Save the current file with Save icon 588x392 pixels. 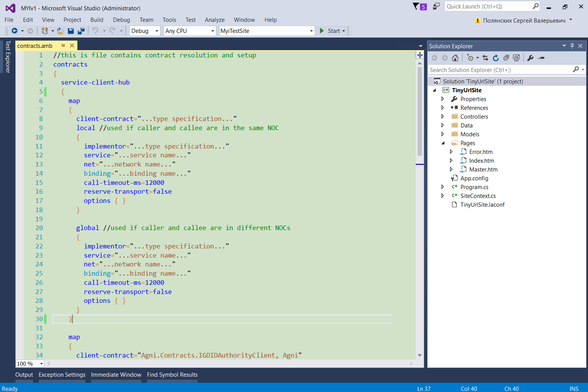tap(70, 31)
